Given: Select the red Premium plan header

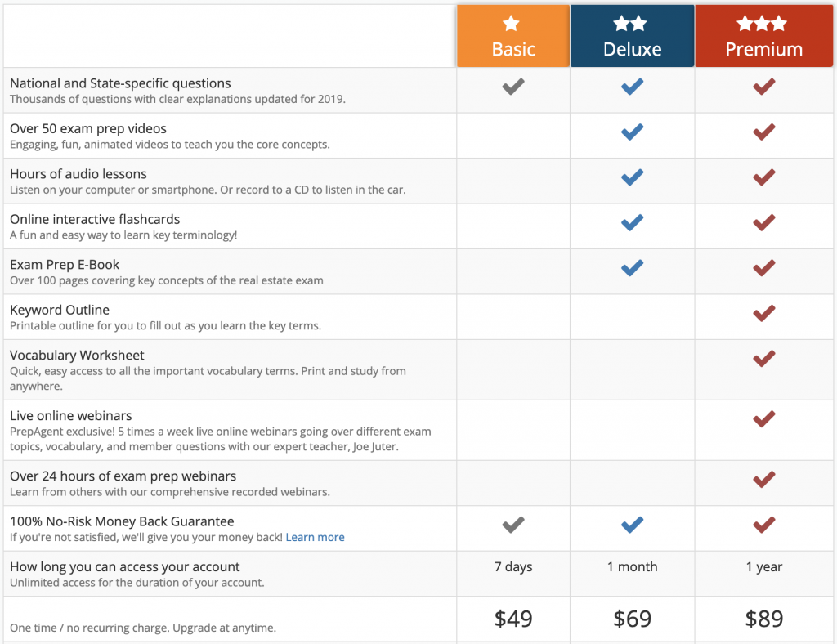Looking at the screenshot, I should click(764, 36).
